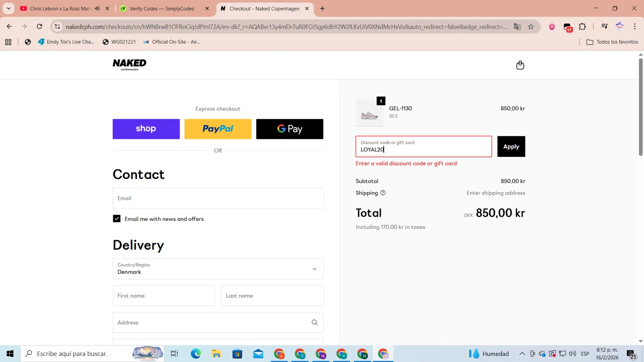The height and width of the screenshot is (362, 644).
Task: Click the GEL-1130 product thumbnail
Action: coord(370,112)
